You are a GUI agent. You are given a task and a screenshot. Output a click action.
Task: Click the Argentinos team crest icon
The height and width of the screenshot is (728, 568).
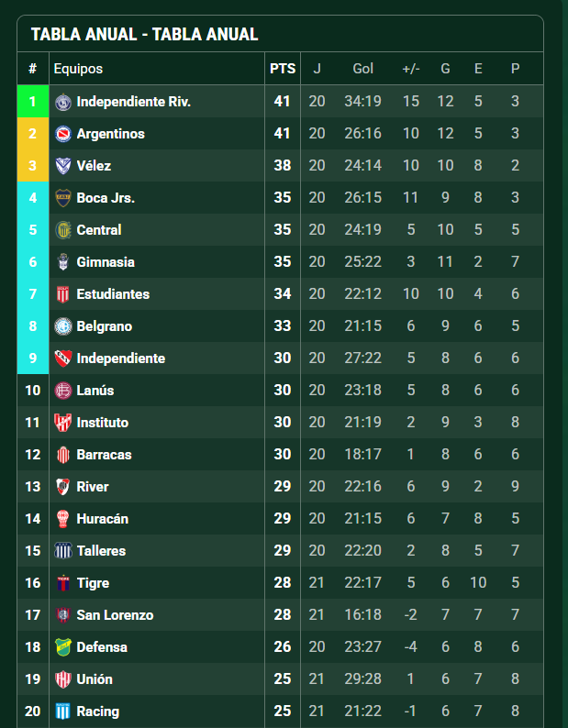[62, 134]
